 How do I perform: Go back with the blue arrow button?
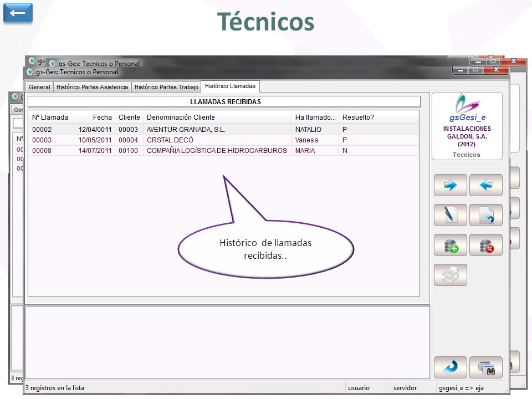[x=18, y=13]
